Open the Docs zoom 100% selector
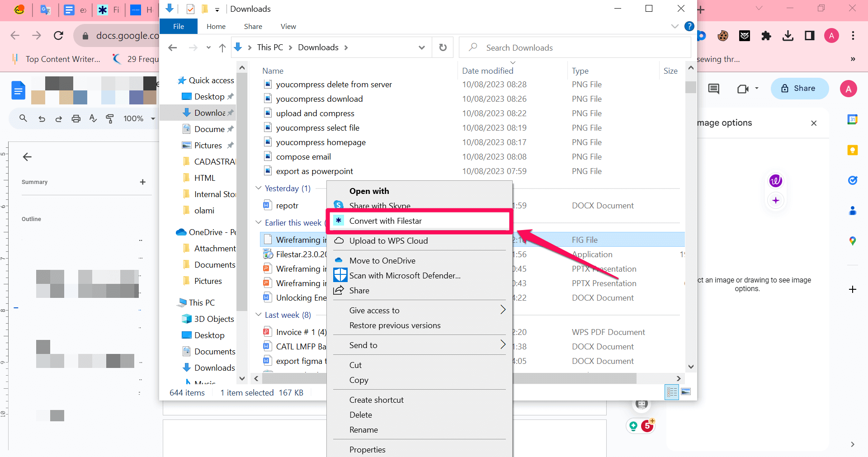Viewport: 868px width, 457px height. tap(139, 118)
